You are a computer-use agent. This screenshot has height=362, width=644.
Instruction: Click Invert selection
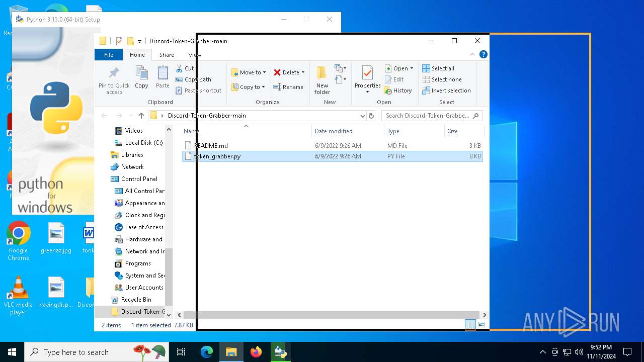point(446,90)
